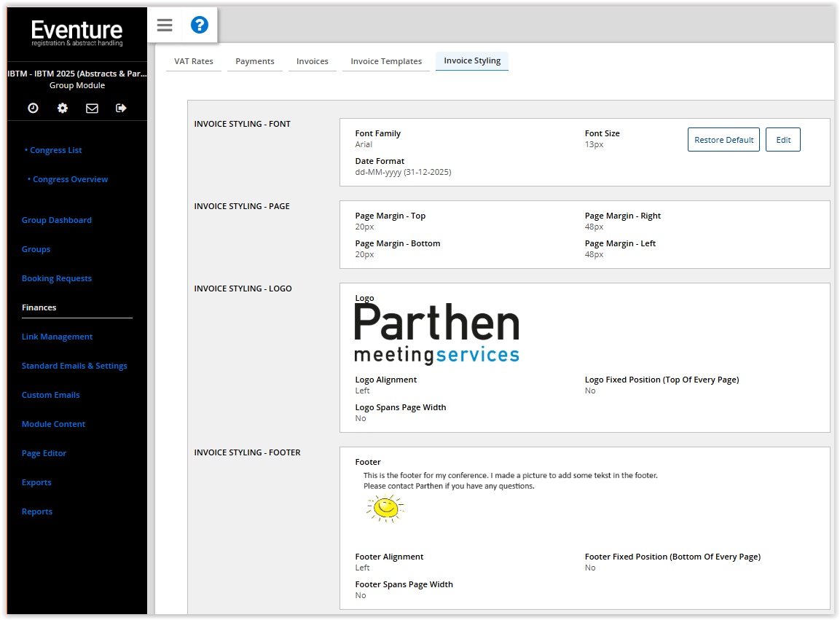Go to Custom Emails
The image size is (840, 620).
[51, 395]
